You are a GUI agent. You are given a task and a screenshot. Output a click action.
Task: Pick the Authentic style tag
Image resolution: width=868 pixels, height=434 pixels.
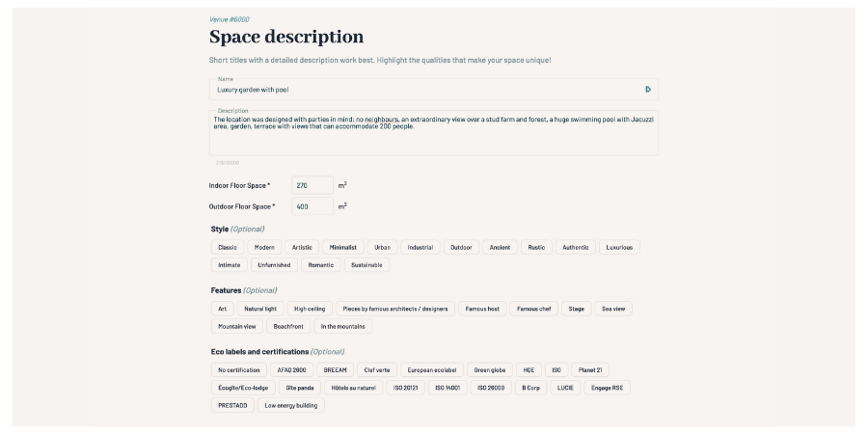(576, 248)
